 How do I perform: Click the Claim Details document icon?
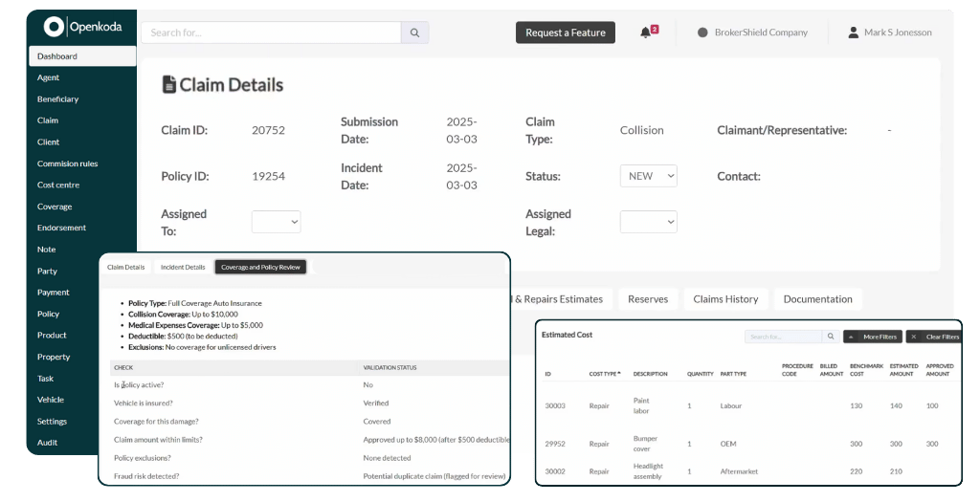[169, 85]
